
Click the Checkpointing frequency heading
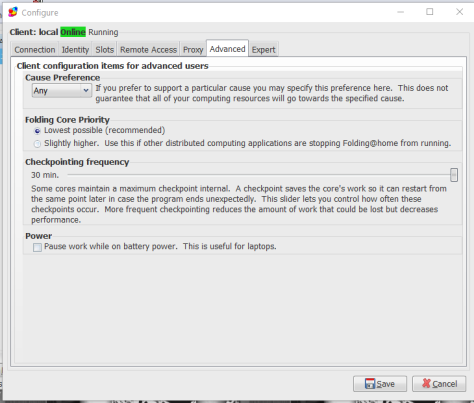point(77,162)
